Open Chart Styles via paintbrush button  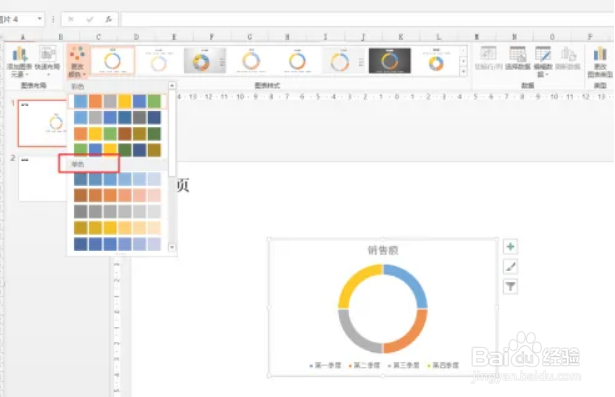tap(510, 267)
